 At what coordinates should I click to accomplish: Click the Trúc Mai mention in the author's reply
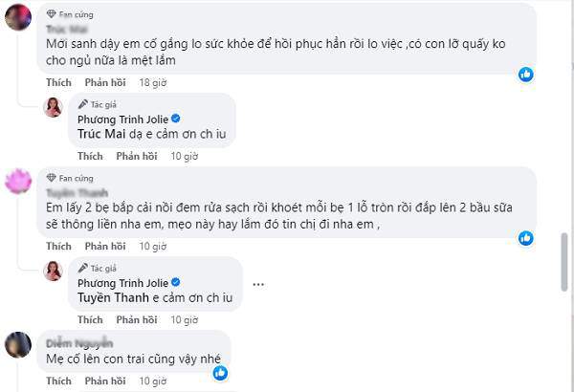(100, 135)
